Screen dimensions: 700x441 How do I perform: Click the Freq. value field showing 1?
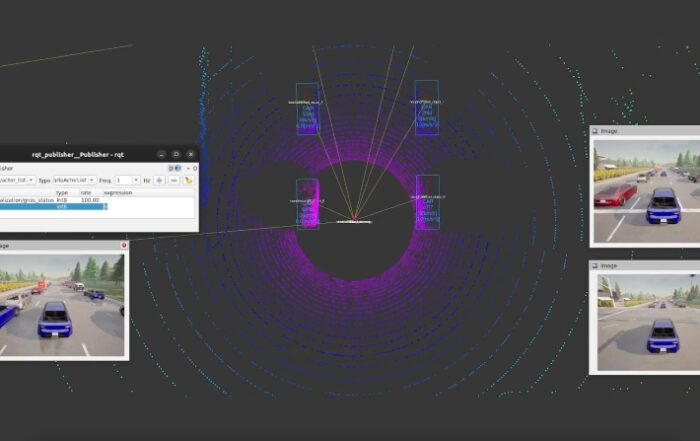tap(123, 180)
